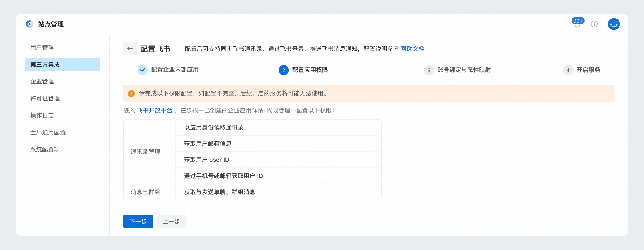
Task: Click the step 4 circle icon
Action: click(568, 70)
